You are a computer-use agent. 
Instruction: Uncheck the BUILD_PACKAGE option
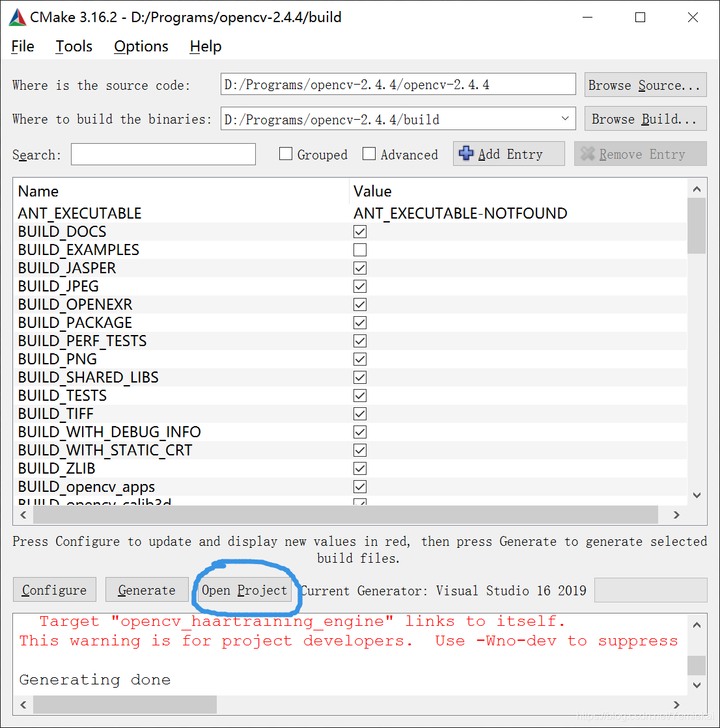pos(360,323)
